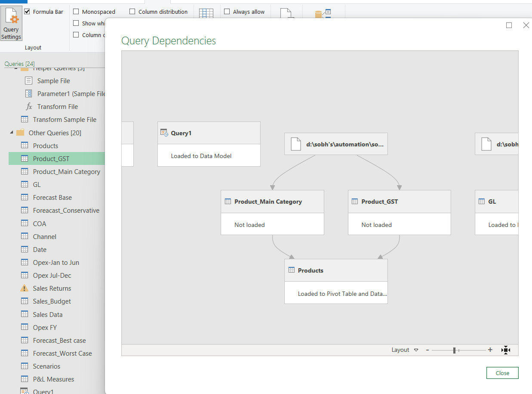Click the Scenarios table icon

click(x=25, y=366)
